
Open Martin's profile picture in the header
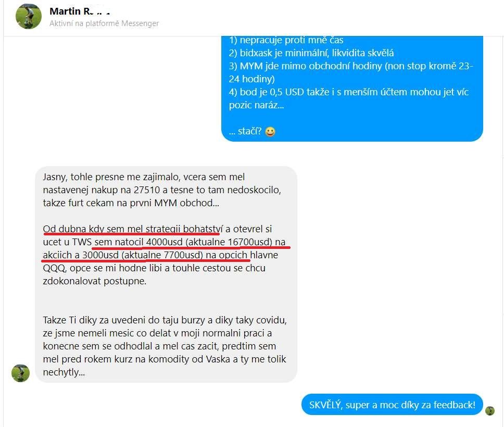[29, 16]
